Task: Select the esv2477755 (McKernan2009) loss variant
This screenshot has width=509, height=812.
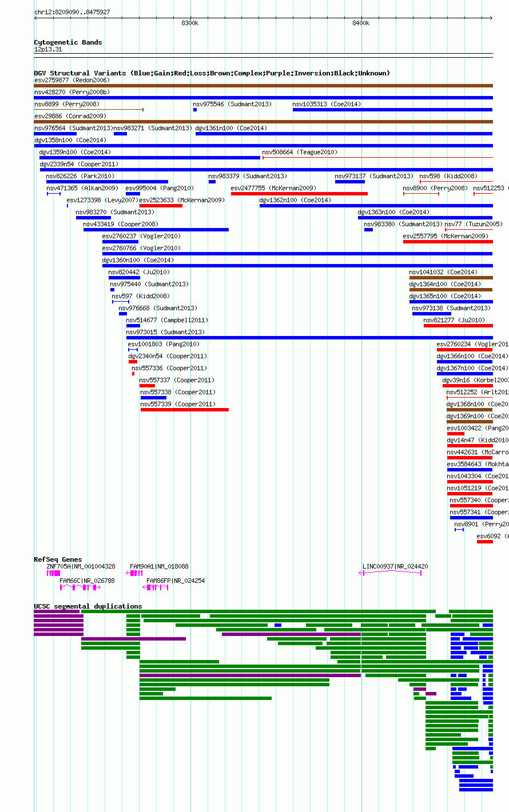Action: click(x=273, y=188)
